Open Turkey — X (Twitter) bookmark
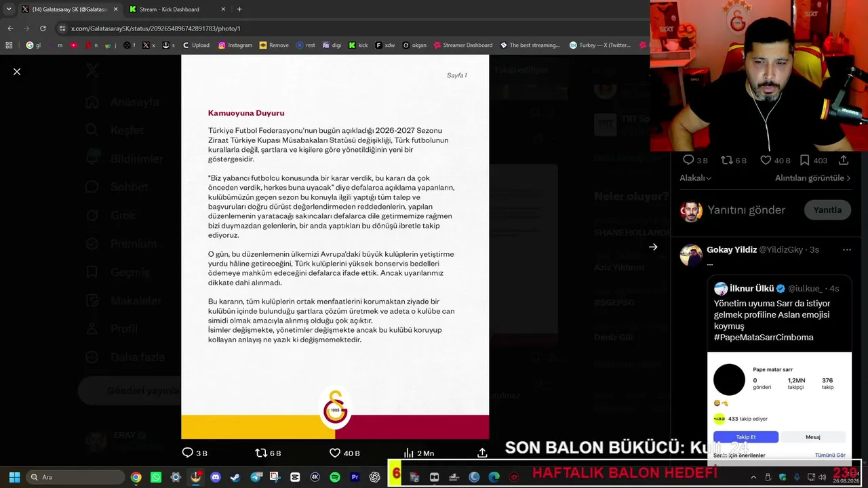 [600, 45]
